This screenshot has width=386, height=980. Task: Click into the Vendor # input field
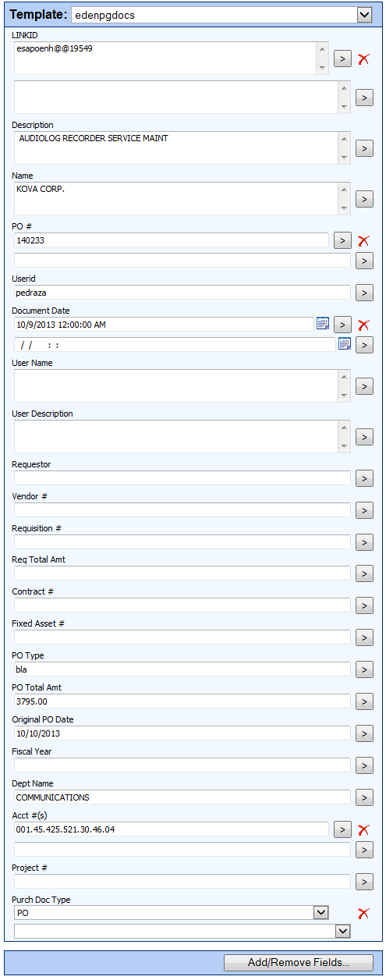point(182,510)
